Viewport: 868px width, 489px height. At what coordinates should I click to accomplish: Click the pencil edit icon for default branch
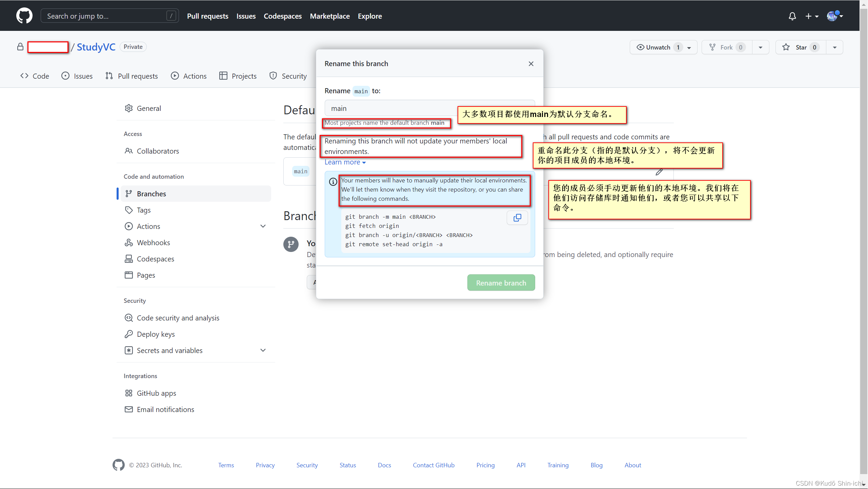pos(659,172)
